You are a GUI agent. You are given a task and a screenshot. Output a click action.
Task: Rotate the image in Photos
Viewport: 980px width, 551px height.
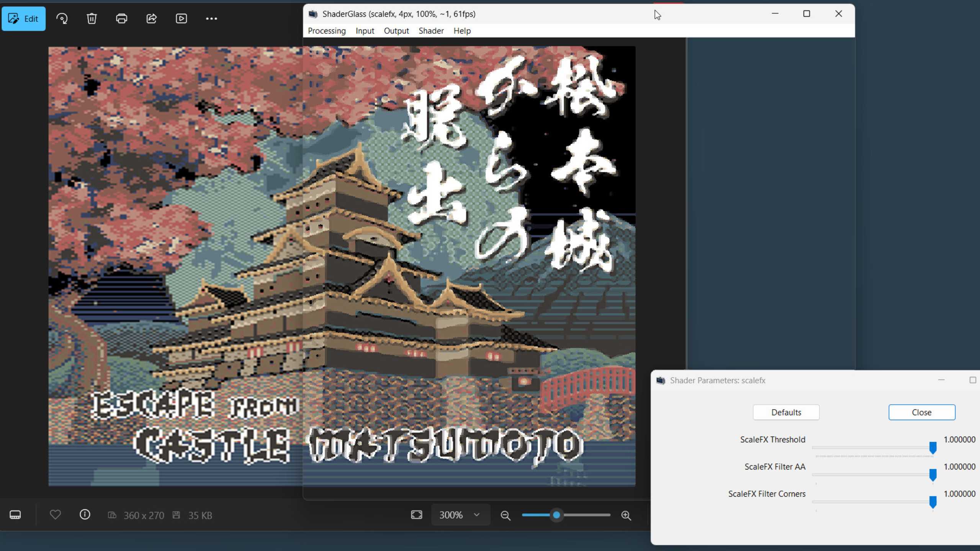62,18
